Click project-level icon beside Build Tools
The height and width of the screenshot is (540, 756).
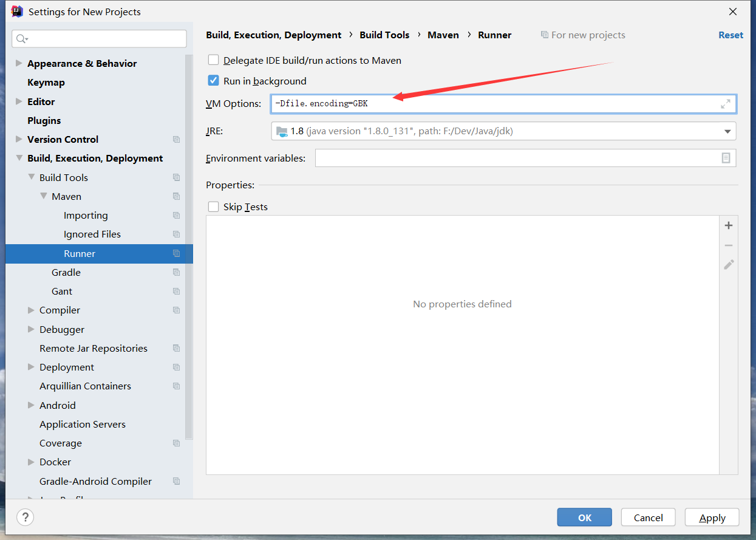coord(176,177)
